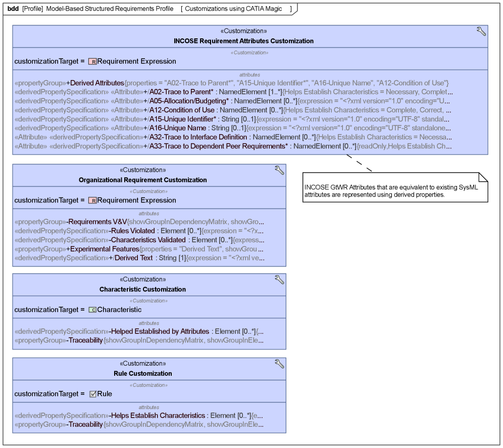Click customizationTarget Characteristic value text

click(x=119, y=310)
